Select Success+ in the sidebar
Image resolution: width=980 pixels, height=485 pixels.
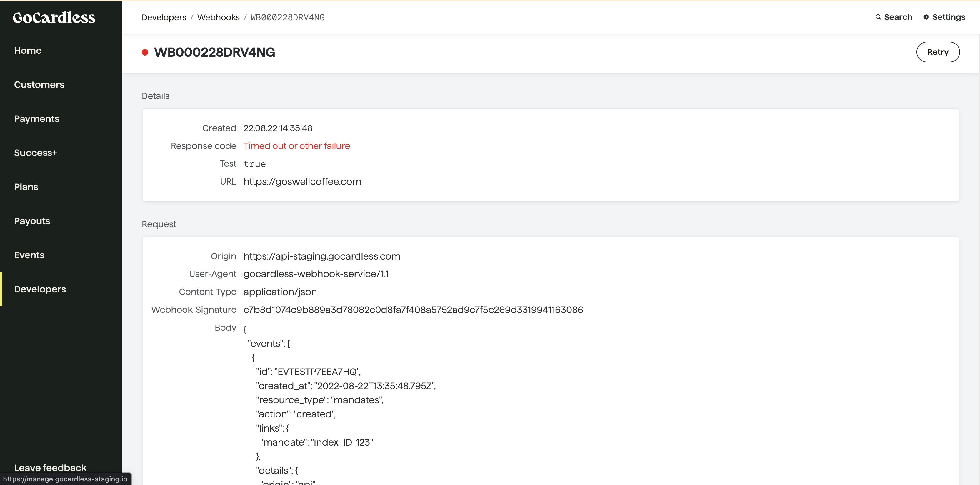36,153
